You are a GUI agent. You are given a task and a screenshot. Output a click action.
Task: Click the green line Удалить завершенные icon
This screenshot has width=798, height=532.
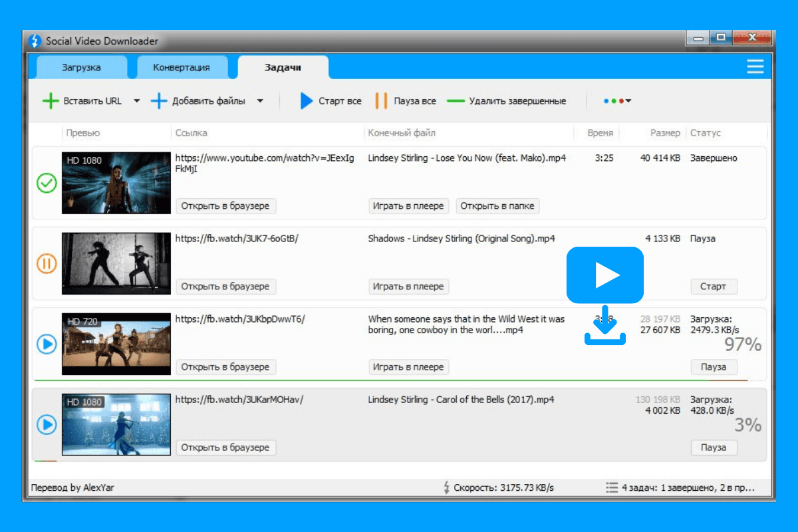(456, 101)
